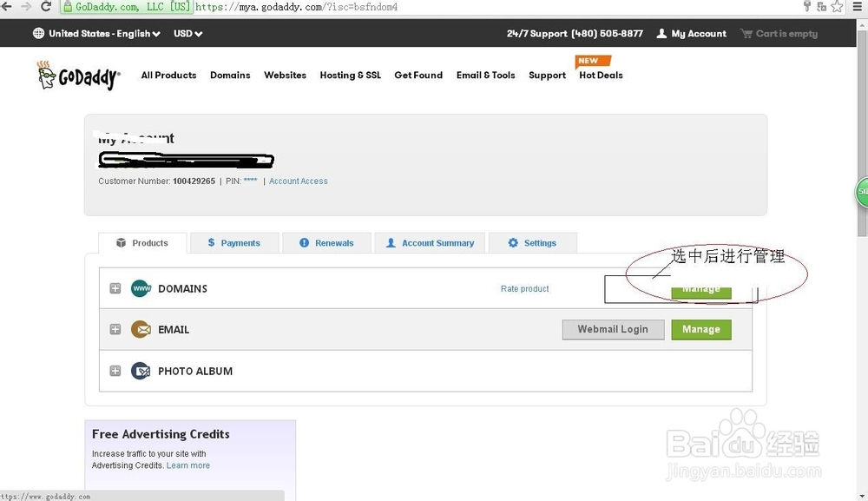
Task: Expand the PHOTO ALBUM row
Action: click(115, 371)
